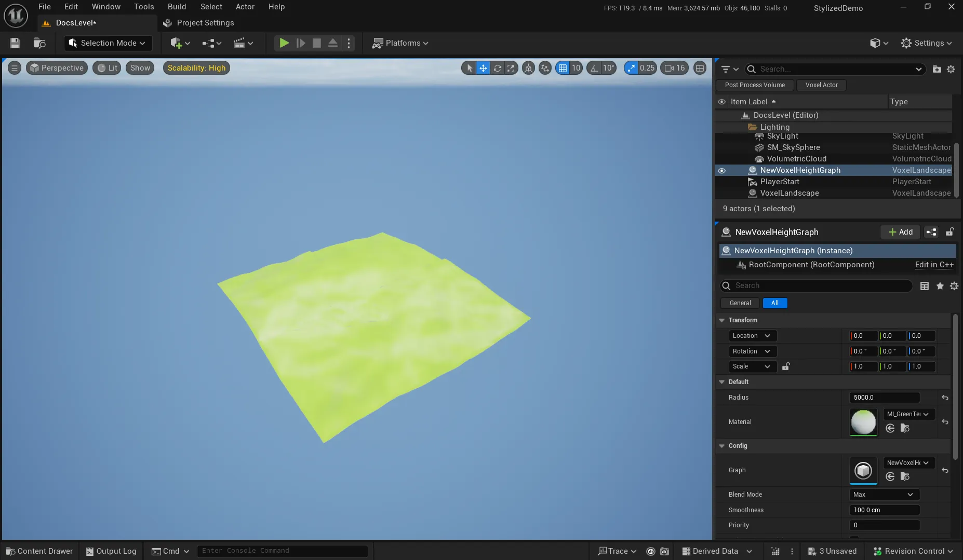Reset Radius value to default arrow
Viewport: 963px width, 560px height.
coord(945,398)
